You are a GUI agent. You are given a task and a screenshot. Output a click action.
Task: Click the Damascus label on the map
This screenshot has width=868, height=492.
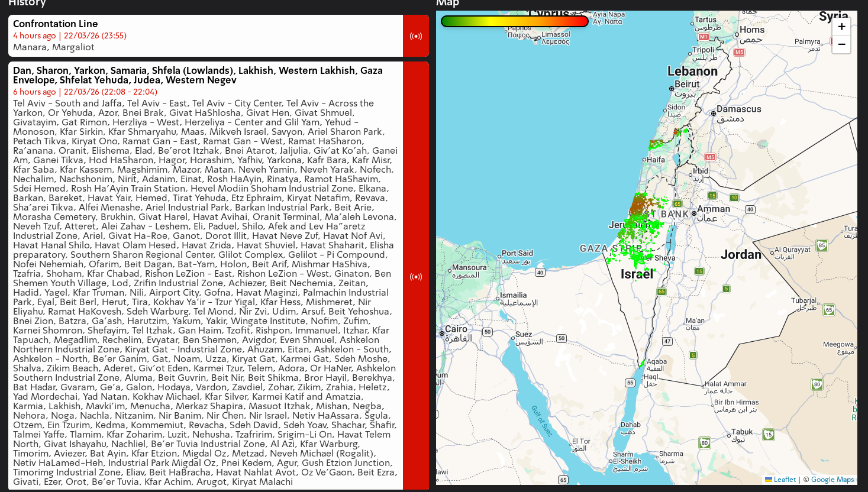(x=739, y=114)
